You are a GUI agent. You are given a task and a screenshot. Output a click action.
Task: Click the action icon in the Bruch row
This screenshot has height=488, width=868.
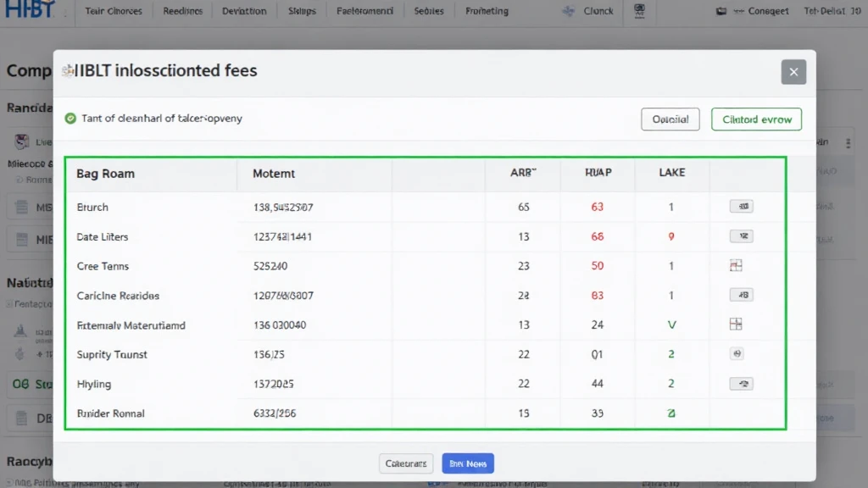point(741,207)
